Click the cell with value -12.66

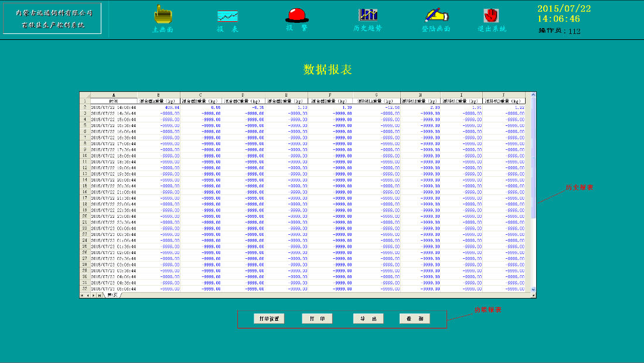click(x=377, y=108)
